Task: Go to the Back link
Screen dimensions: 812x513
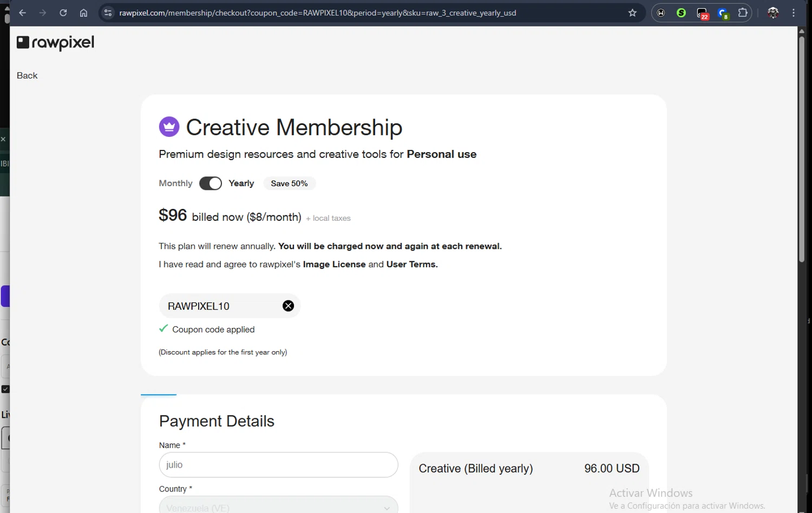Action: click(x=27, y=76)
